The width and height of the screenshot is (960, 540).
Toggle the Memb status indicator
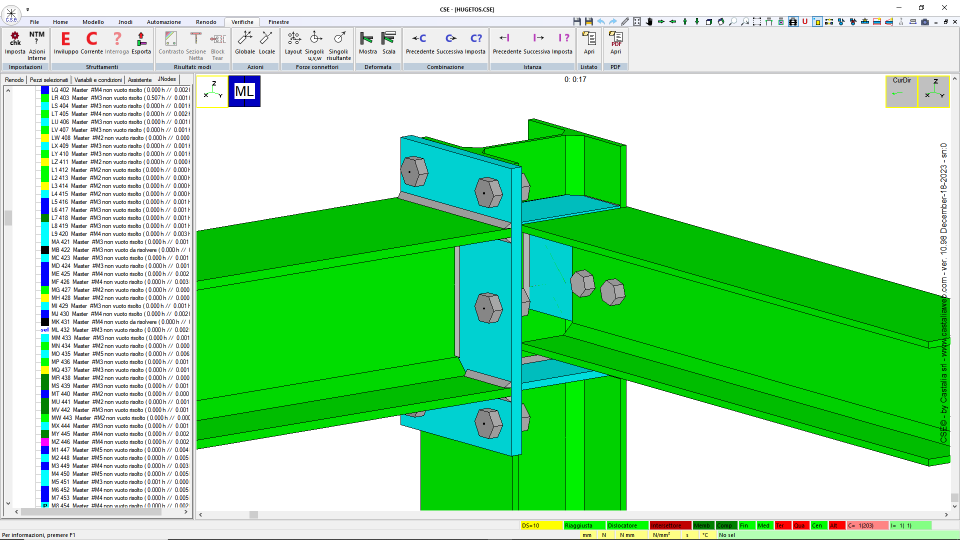pyautogui.click(x=702, y=525)
